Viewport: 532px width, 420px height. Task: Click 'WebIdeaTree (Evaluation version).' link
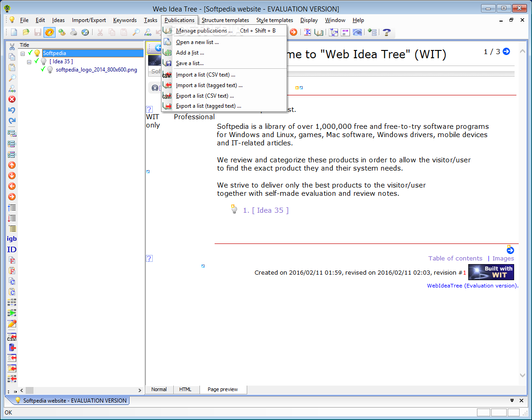click(473, 286)
